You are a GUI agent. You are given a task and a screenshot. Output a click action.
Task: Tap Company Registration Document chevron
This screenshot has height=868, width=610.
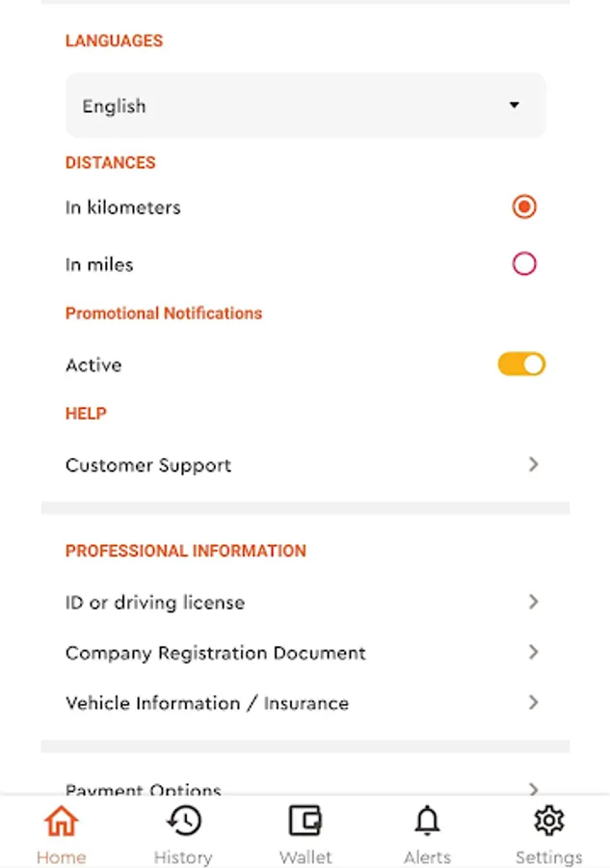[533, 653]
